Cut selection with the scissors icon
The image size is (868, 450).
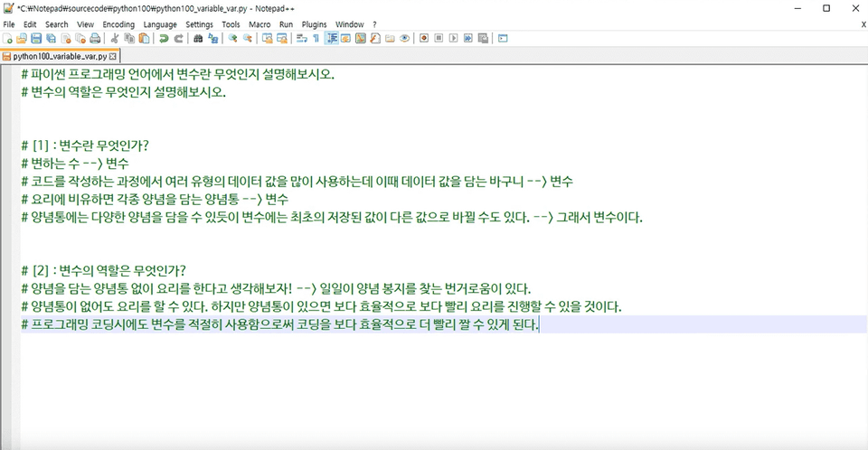pos(115,38)
